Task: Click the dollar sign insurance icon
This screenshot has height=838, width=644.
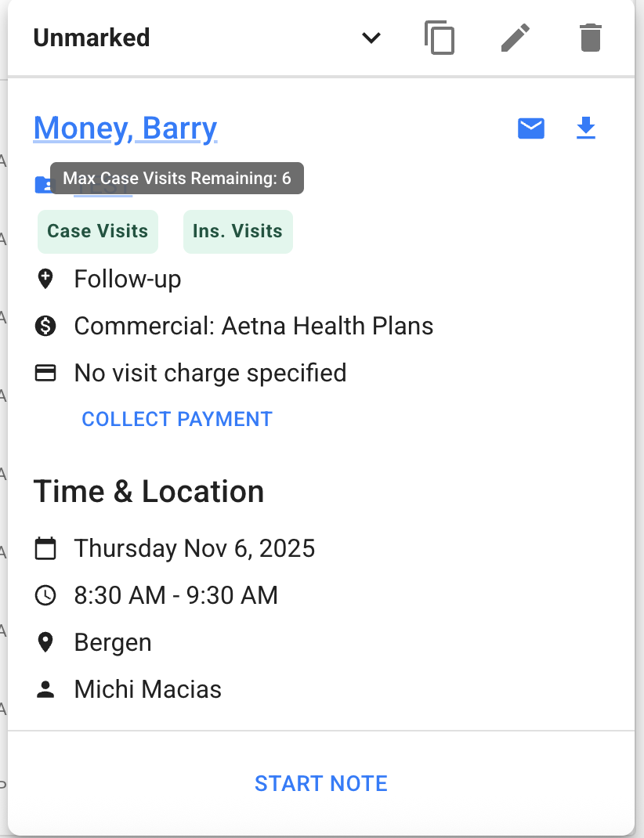Action: click(46, 326)
